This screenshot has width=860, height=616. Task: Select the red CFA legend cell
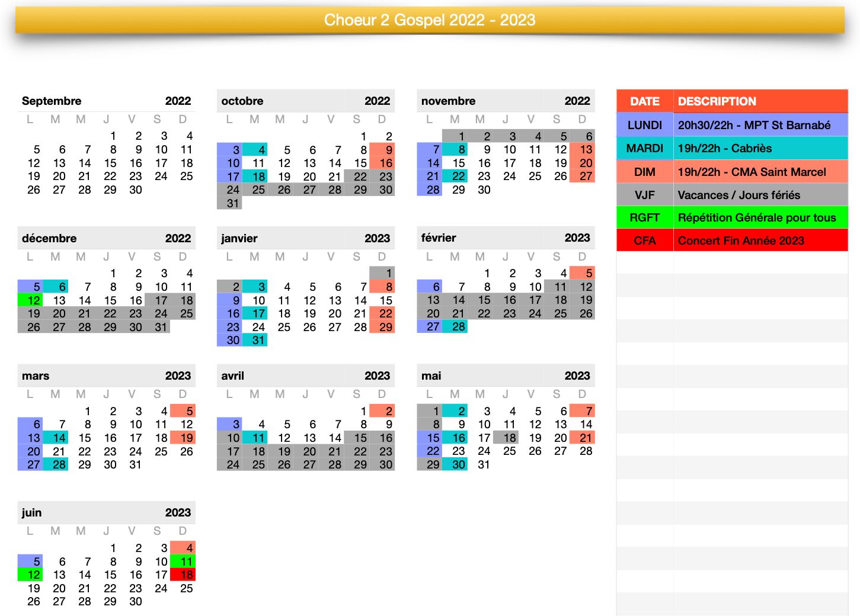tap(645, 240)
